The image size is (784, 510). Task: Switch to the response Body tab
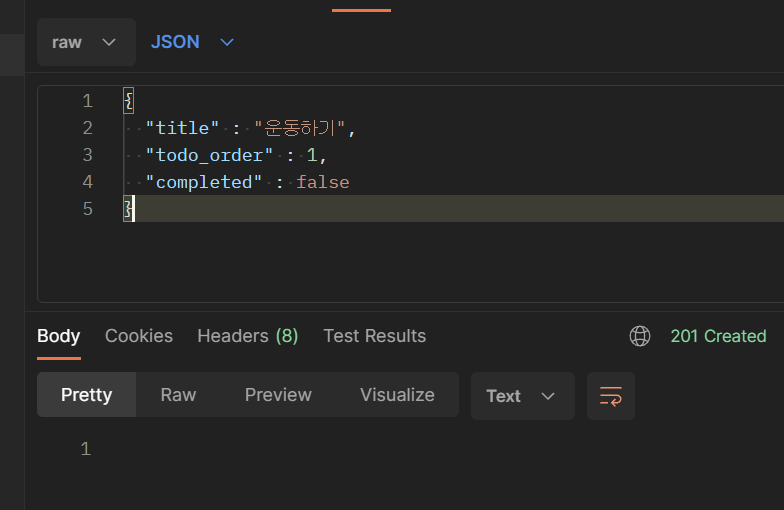58,336
